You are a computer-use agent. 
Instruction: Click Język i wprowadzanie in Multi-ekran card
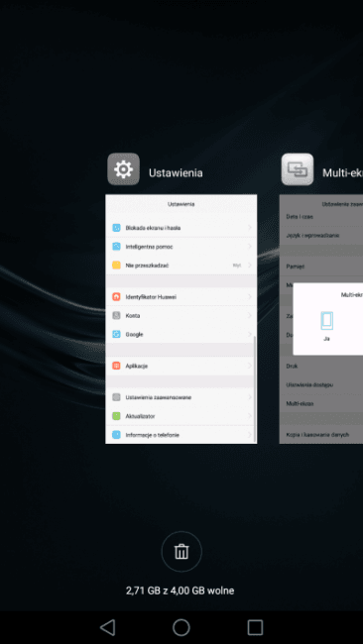coord(312,236)
